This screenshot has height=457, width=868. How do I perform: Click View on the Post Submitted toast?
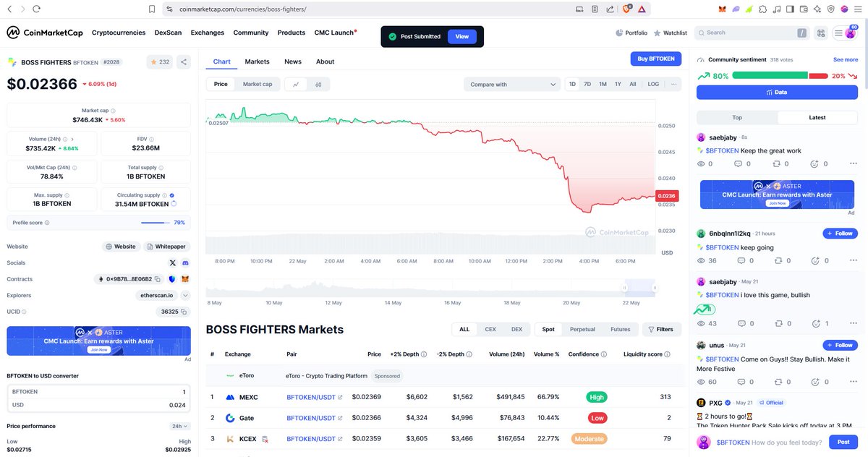tap(461, 36)
